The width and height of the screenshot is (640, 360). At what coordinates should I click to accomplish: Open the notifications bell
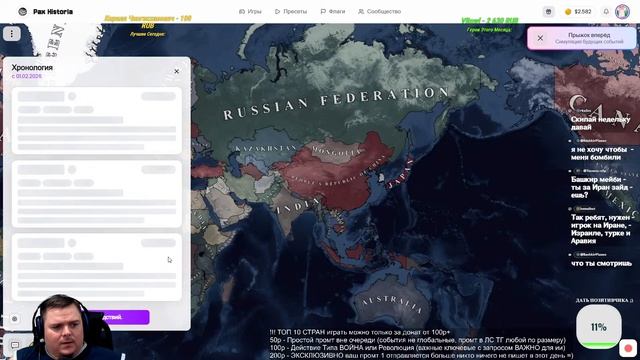pyautogui.click(x=606, y=11)
